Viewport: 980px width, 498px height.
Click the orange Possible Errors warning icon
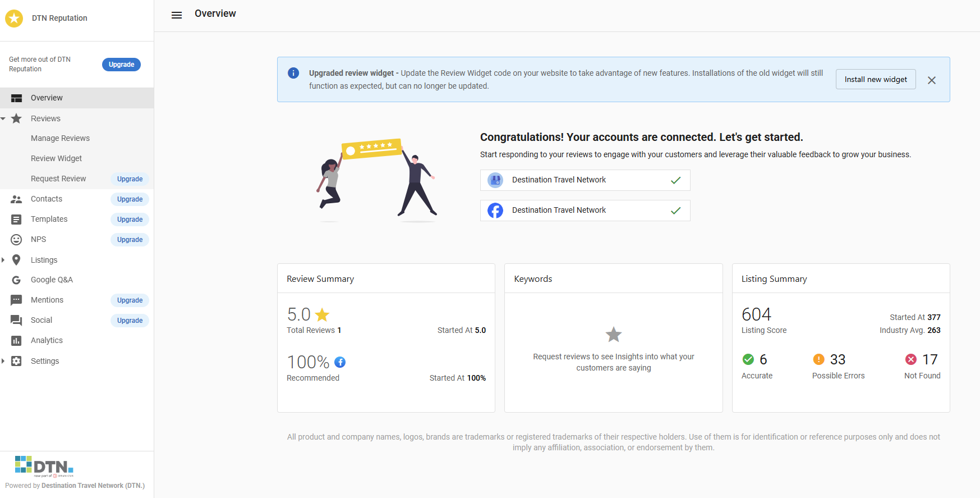click(819, 359)
